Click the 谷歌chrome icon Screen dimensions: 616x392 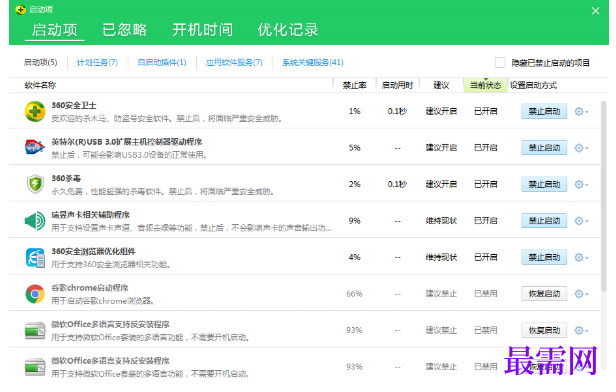tap(35, 294)
